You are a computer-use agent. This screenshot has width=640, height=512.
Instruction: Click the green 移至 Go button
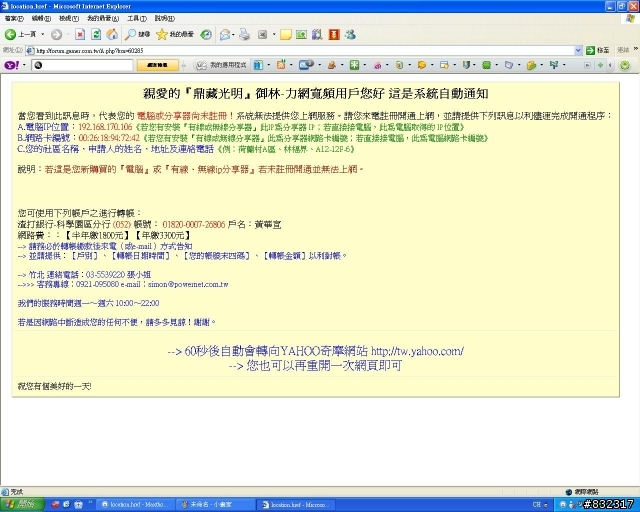(x=598, y=50)
